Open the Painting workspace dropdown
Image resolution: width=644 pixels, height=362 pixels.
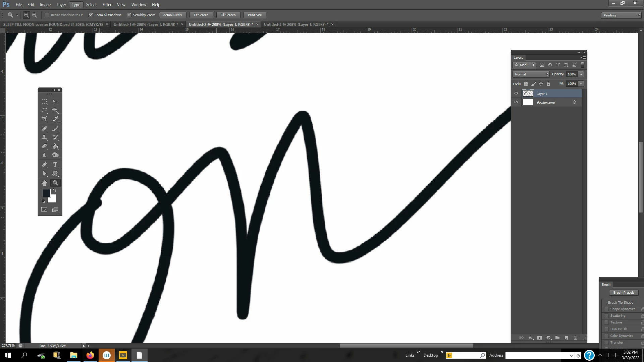(x=621, y=15)
